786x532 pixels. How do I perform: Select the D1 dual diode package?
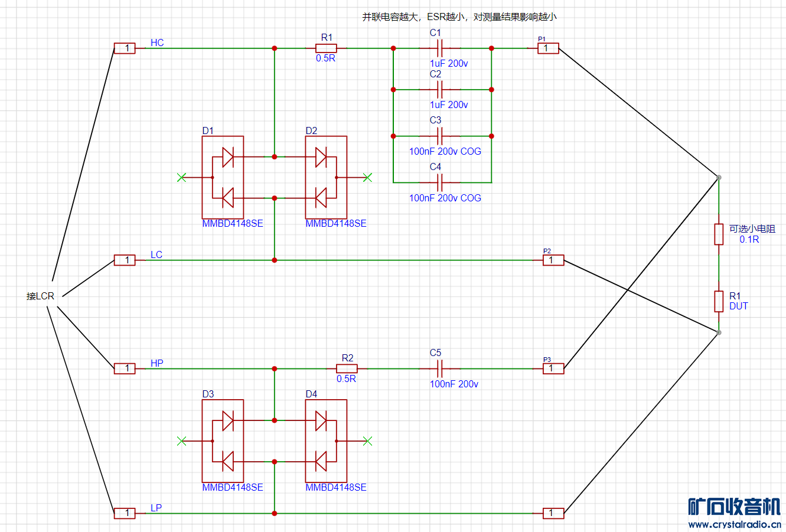point(223,178)
